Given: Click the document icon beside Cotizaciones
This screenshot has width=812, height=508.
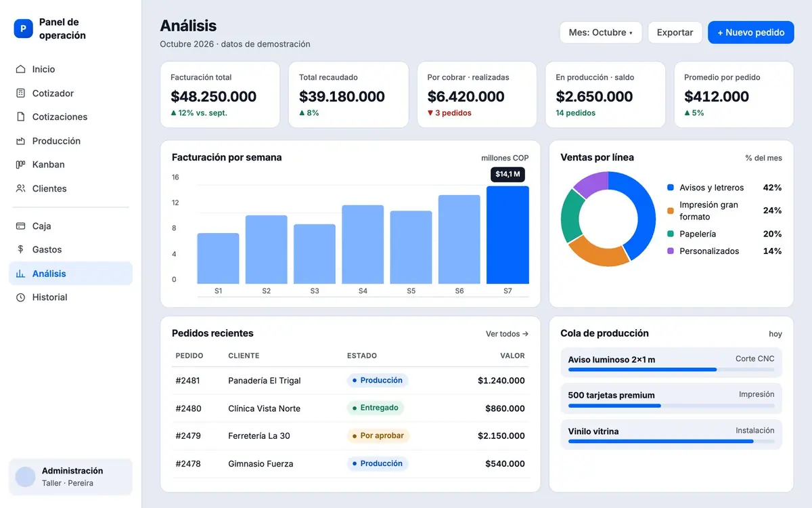Looking at the screenshot, I should click(x=20, y=117).
